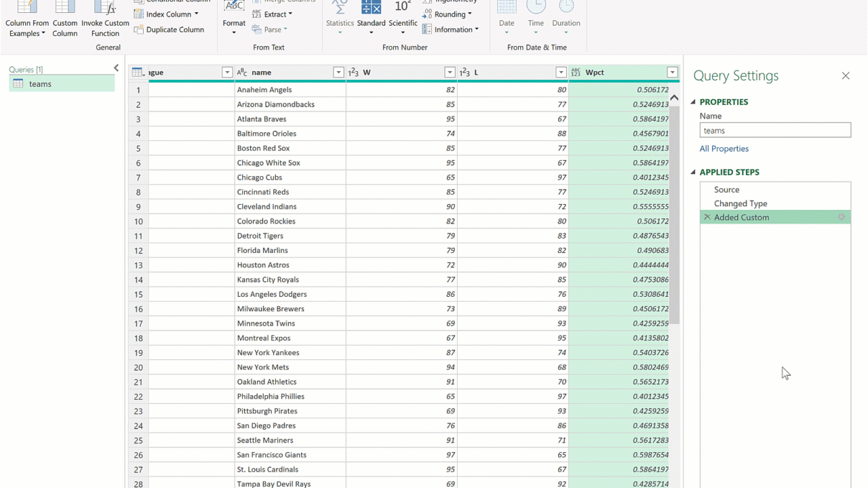868x488 pixels.
Task: Open the All Properties link
Action: click(x=724, y=149)
